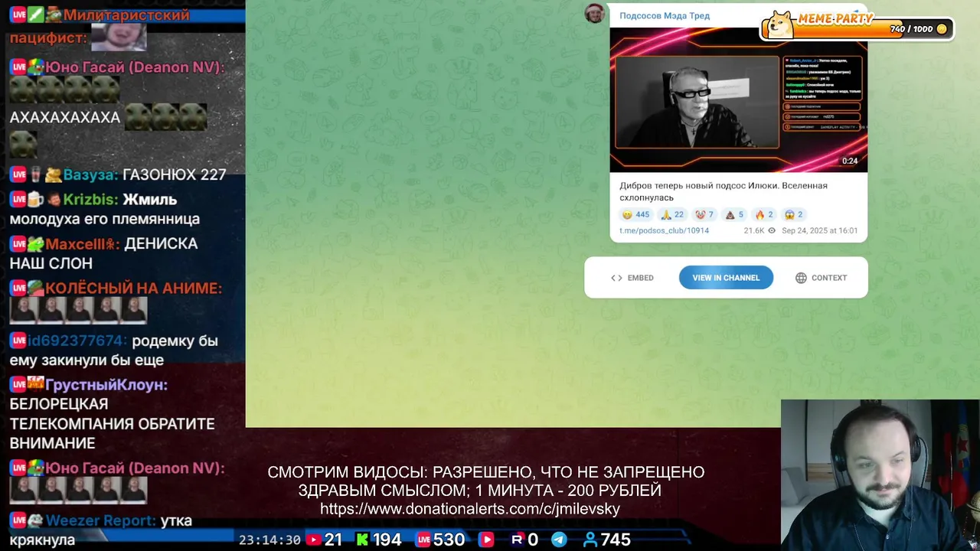The height and width of the screenshot is (551, 980).
Task: Click the LIVE badge next to Krizbis
Action: pos(18,199)
